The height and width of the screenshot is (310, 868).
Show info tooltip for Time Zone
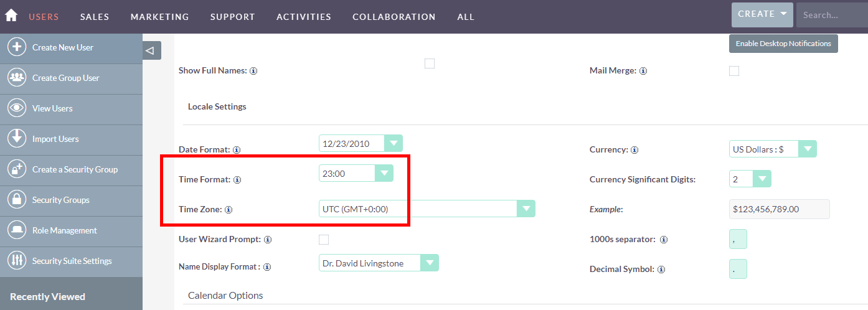tap(229, 210)
